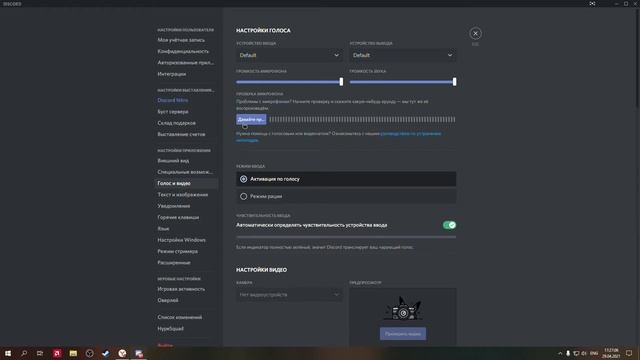640x360 pixels.
Task: Start mic test with 'Давайте пр...' button
Action: (251, 120)
